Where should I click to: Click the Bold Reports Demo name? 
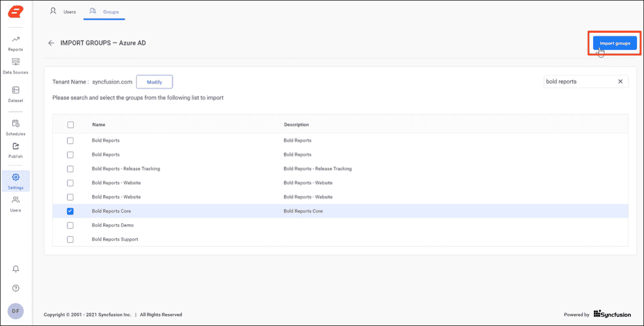click(x=113, y=225)
